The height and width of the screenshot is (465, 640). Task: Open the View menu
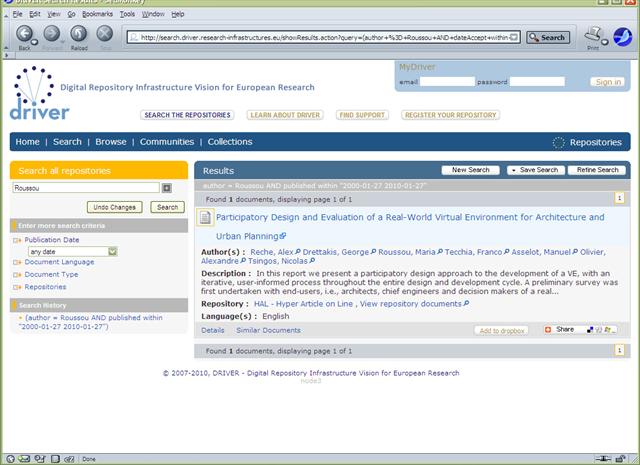(54, 14)
